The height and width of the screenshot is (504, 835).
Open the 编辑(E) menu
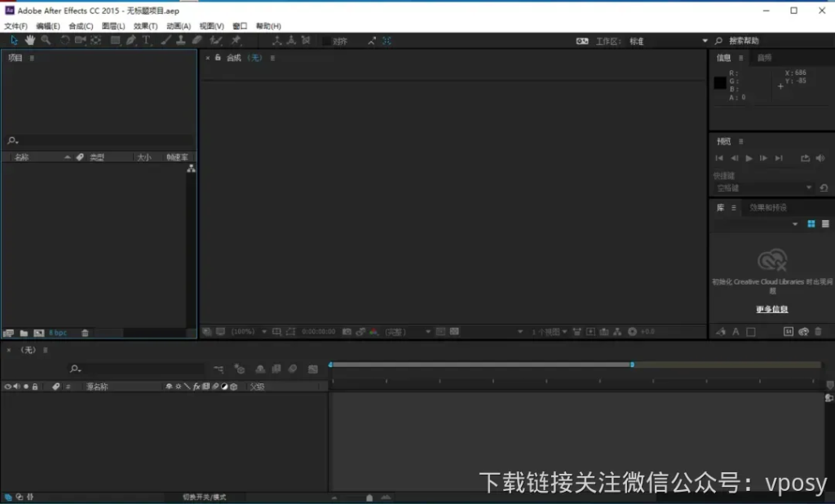coord(48,26)
